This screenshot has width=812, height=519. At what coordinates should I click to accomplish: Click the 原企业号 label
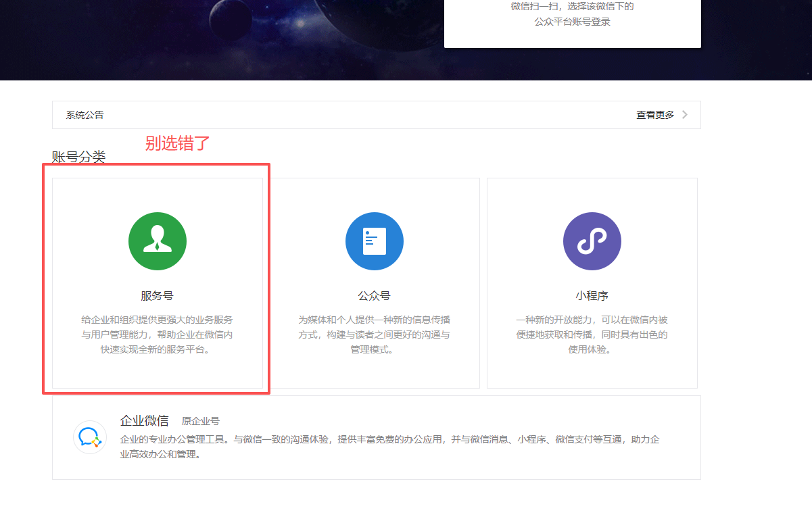point(201,421)
